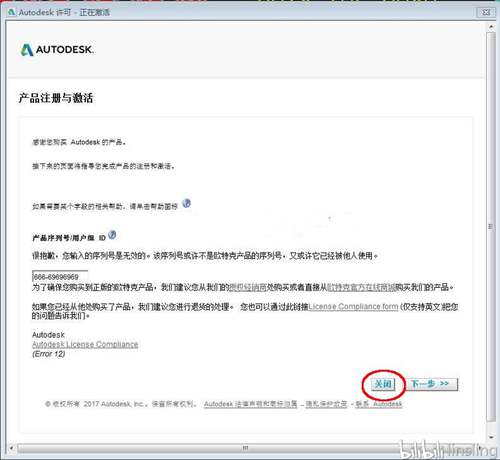The height and width of the screenshot is (460, 500).
Task: Click the vertical scrollbar up arrow
Action: tap(491, 26)
